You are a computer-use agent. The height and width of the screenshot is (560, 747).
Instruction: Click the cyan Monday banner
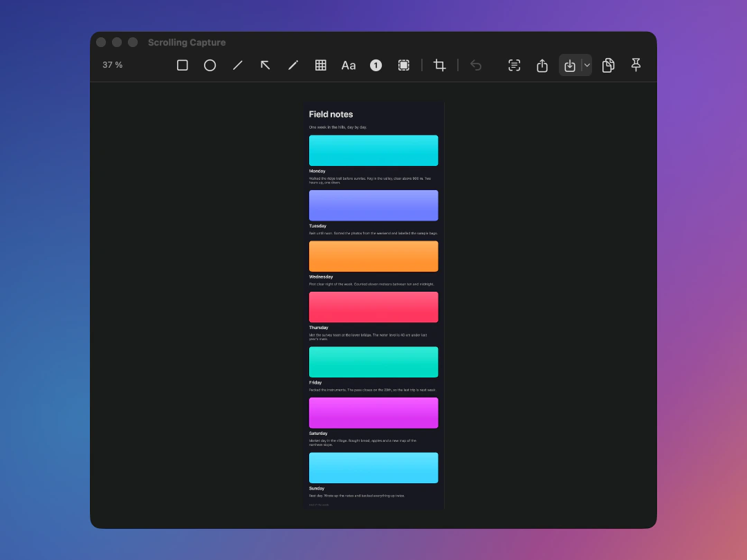[373, 151]
